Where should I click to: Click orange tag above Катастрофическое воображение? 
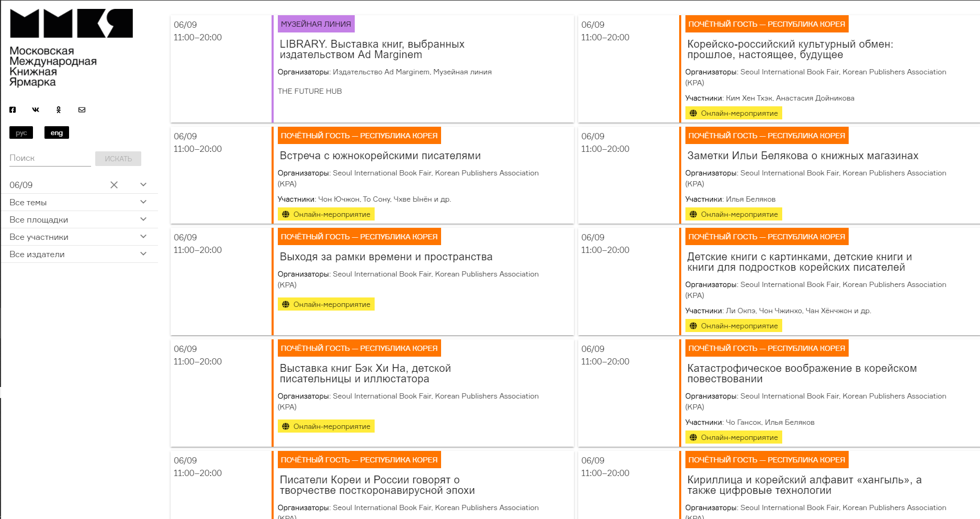point(767,348)
